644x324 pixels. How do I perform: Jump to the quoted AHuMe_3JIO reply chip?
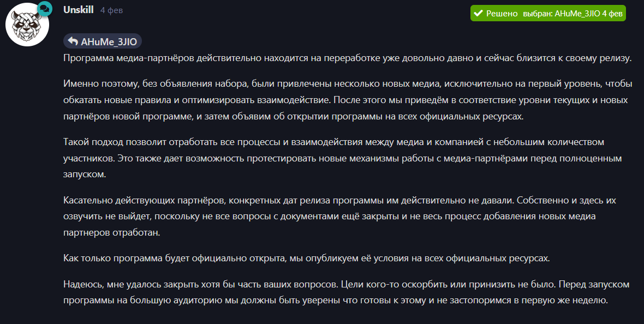pos(103,41)
